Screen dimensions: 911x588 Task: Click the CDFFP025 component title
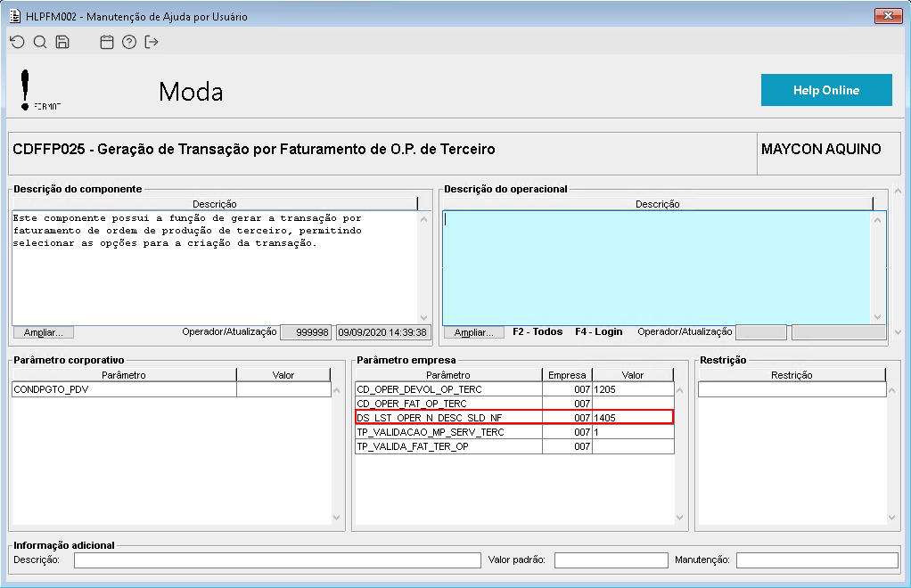[254, 149]
